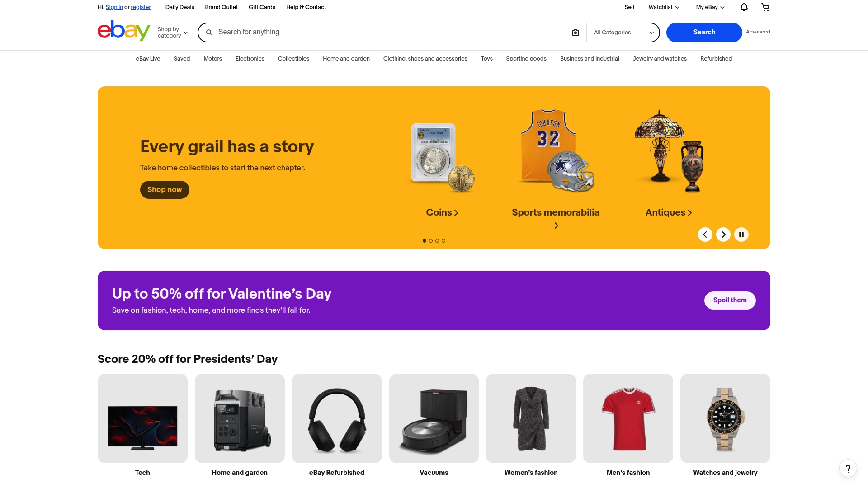Click the search magnifier icon
The width and height of the screenshot is (868, 488).
pyautogui.click(x=209, y=32)
